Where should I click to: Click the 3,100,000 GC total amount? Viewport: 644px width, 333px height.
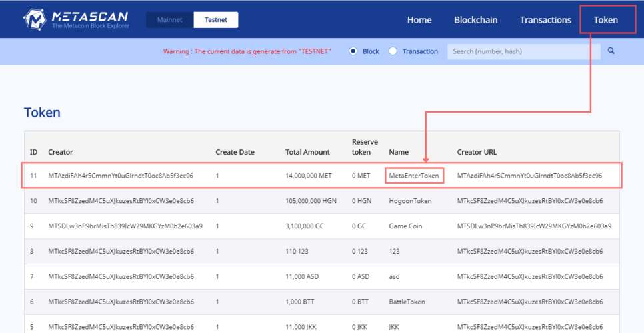coord(305,226)
